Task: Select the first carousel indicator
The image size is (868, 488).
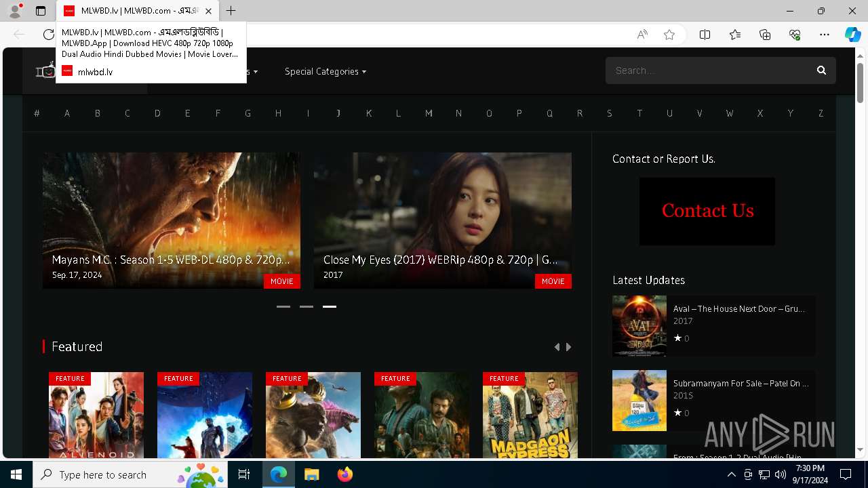Action: tap(283, 306)
